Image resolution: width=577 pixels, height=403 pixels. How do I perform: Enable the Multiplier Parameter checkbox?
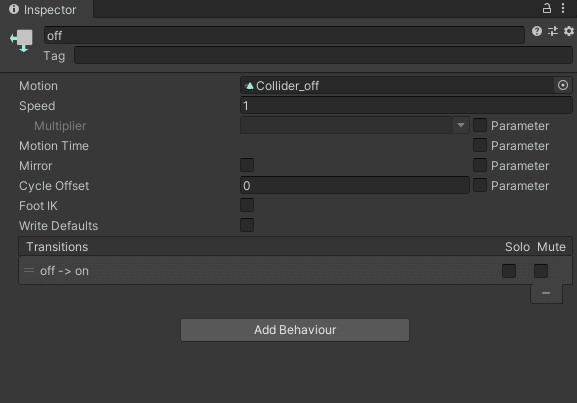tap(480, 125)
